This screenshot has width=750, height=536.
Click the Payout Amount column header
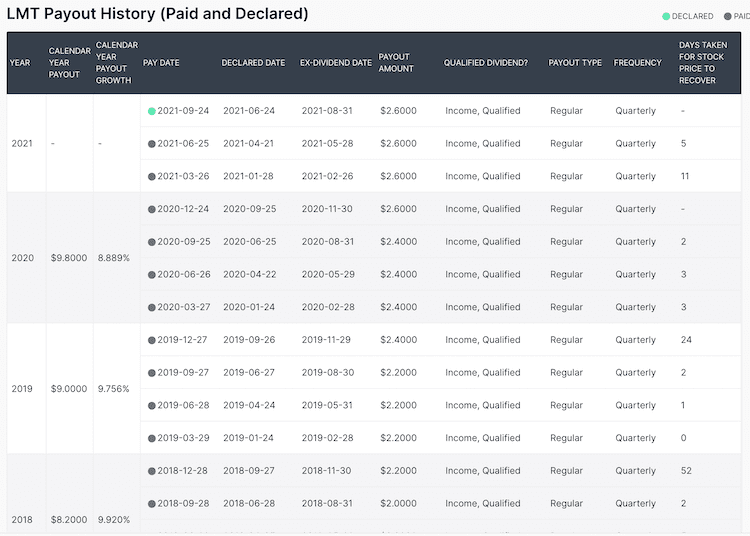[396, 63]
